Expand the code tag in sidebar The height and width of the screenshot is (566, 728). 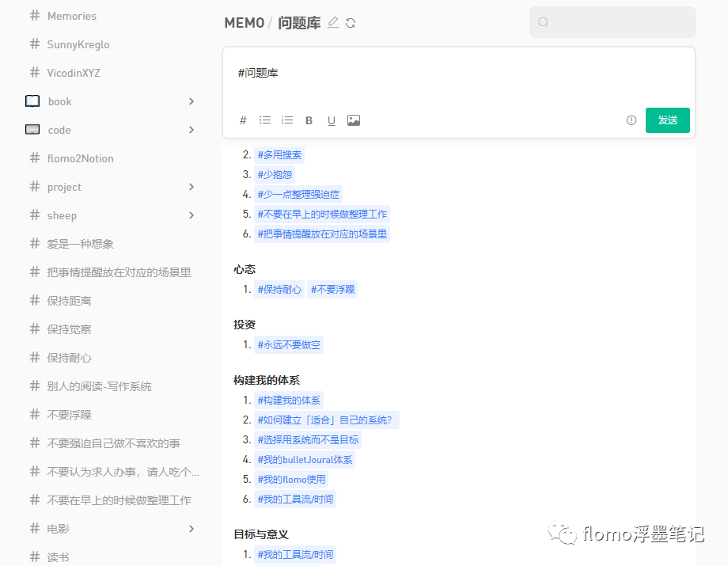point(191,130)
